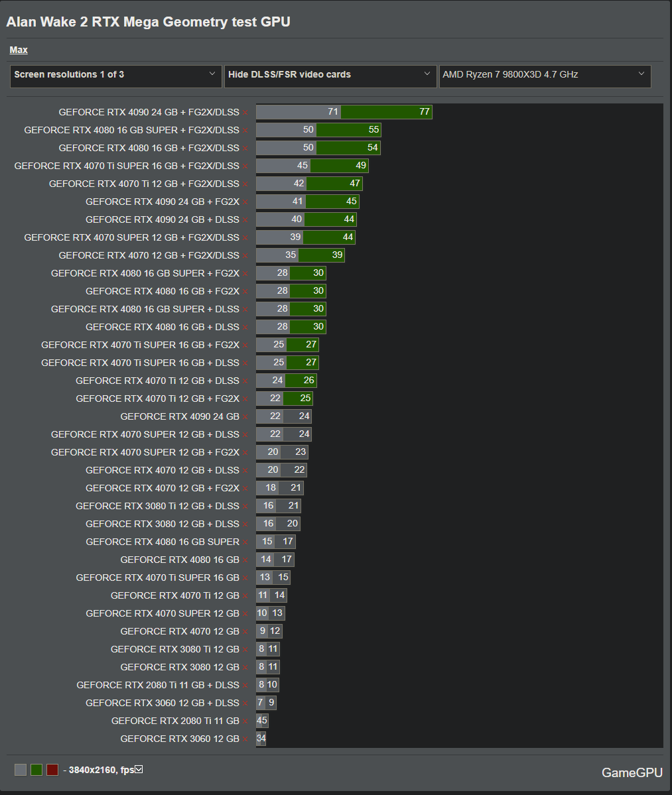Remove RTX 4070 Ti SUPER 16 GB + FG2X via x
The height and width of the screenshot is (795, 672).
[x=245, y=346]
